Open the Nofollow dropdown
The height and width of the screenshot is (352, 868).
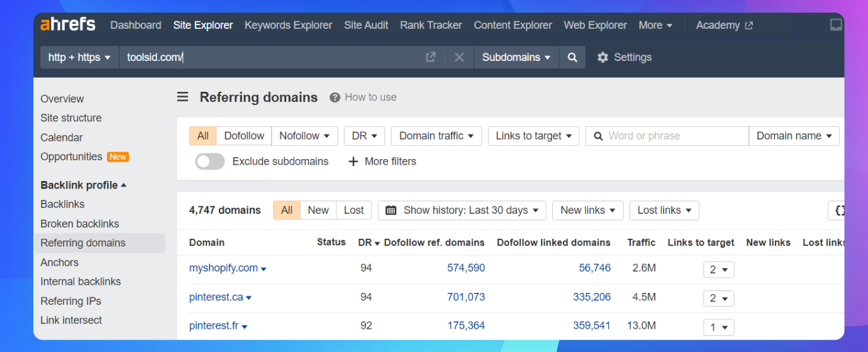pos(304,136)
